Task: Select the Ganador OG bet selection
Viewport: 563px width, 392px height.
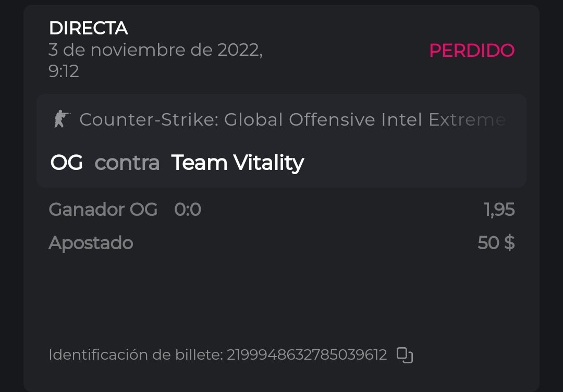Action: click(103, 210)
